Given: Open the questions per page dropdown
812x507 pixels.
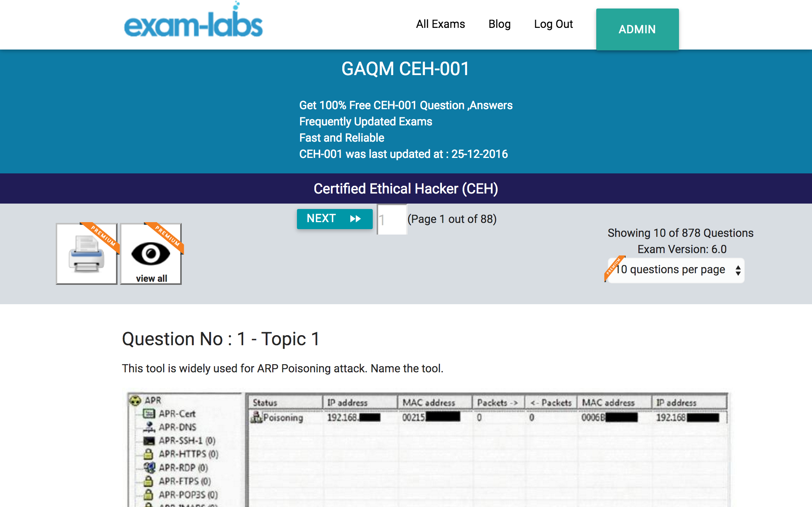Looking at the screenshot, I should [675, 270].
